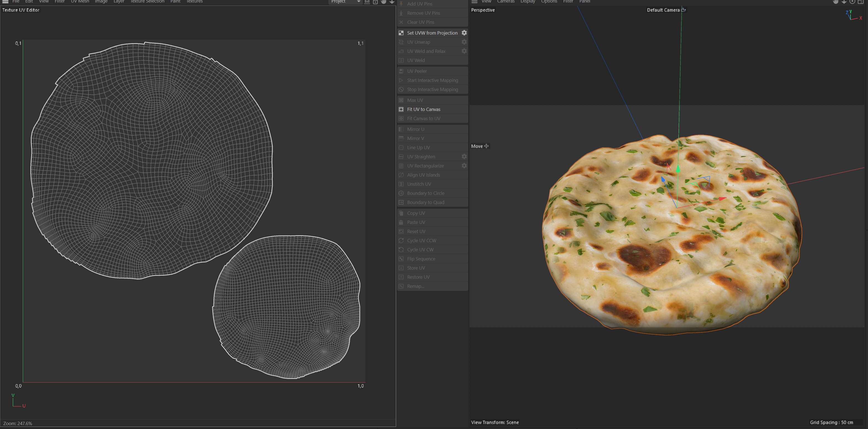Click the Set UVW from Projection checkerboard icon
Image resolution: width=868 pixels, height=429 pixels.
tap(401, 33)
